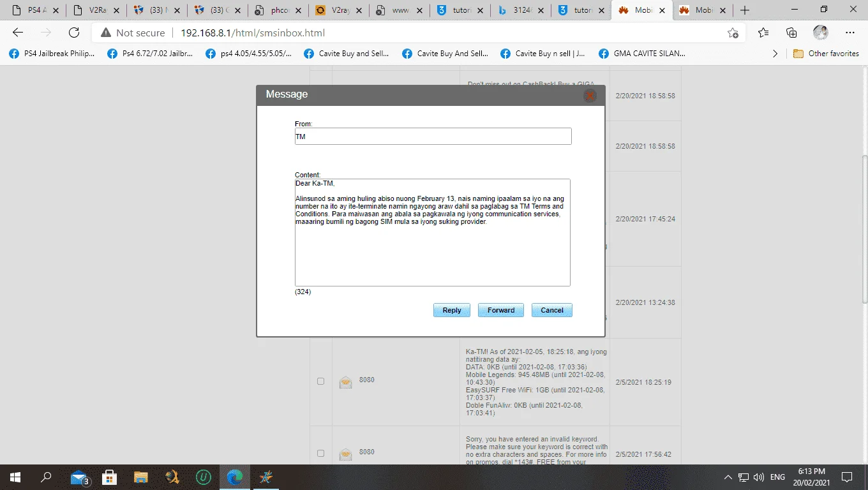The image size is (868, 490).
Task: Open the browser Settings and more menu
Action: coord(849,33)
